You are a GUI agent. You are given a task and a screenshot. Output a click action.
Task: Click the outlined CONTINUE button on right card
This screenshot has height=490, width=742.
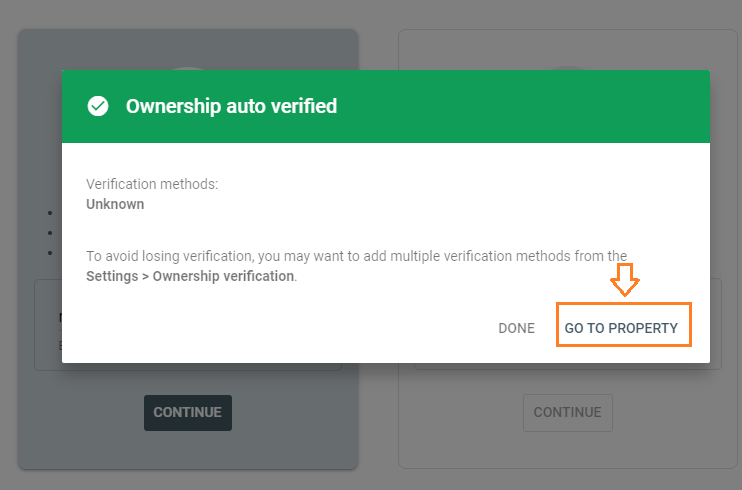[x=567, y=412]
